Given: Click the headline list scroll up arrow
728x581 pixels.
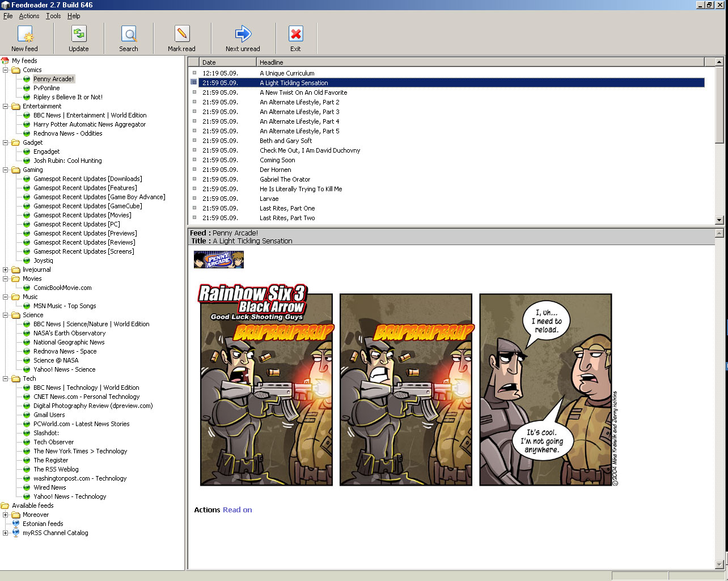Looking at the screenshot, I should click(719, 62).
